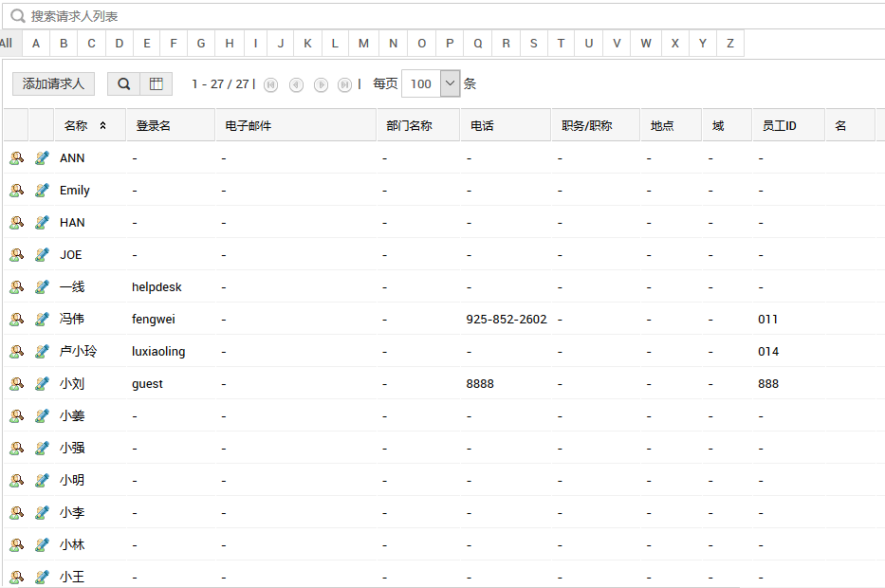This screenshot has height=588, width=885.
Task: Filter list by letter X
Action: [675, 44]
